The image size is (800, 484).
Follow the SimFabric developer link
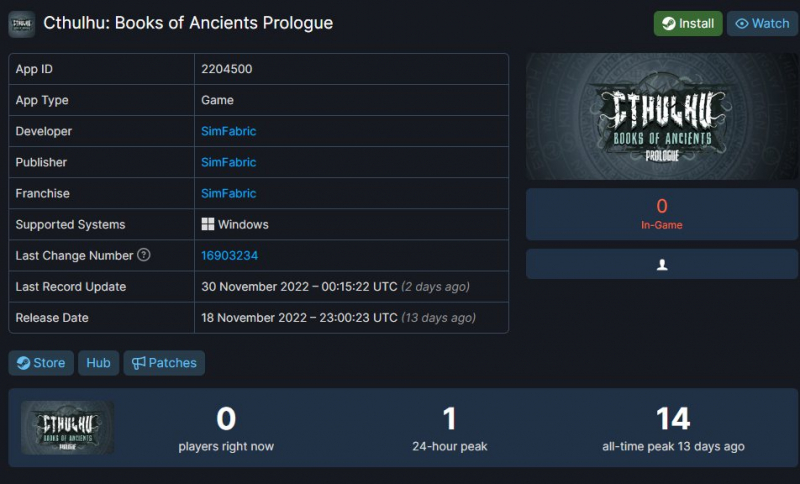pyautogui.click(x=228, y=131)
